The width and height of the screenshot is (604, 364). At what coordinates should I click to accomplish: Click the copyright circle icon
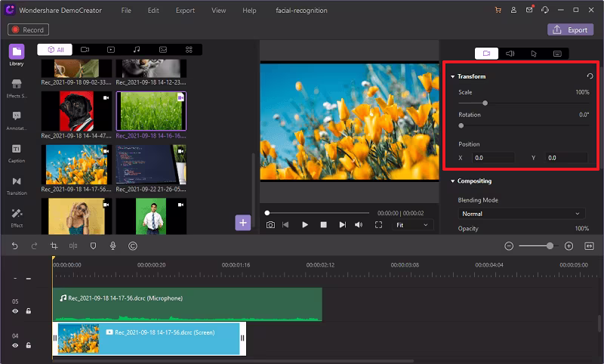tap(133, 245)
